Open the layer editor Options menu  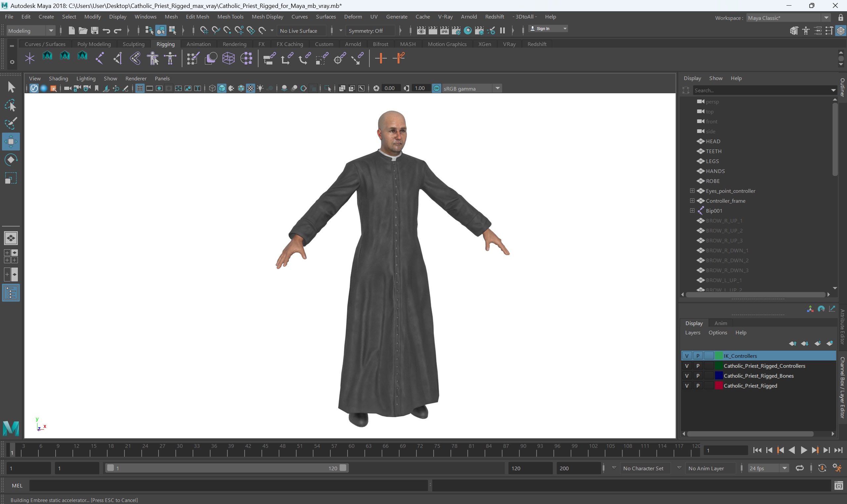coord(718,332)
